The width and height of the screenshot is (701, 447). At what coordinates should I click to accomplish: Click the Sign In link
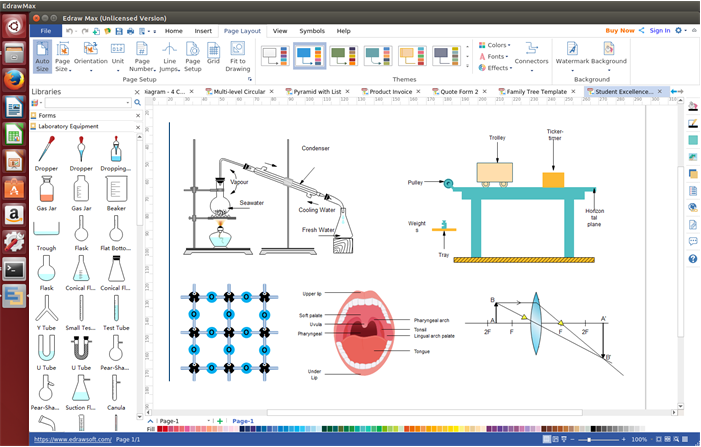pos(659,30)
